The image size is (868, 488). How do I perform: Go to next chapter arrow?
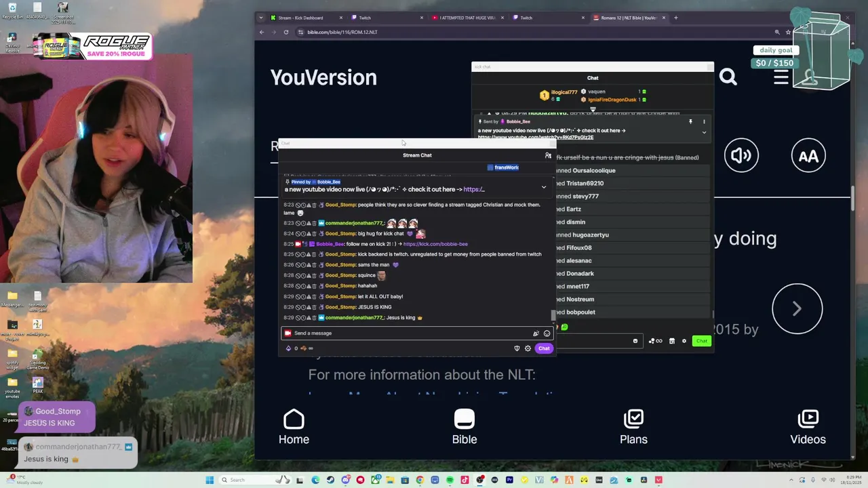click(x=797, y=308)
